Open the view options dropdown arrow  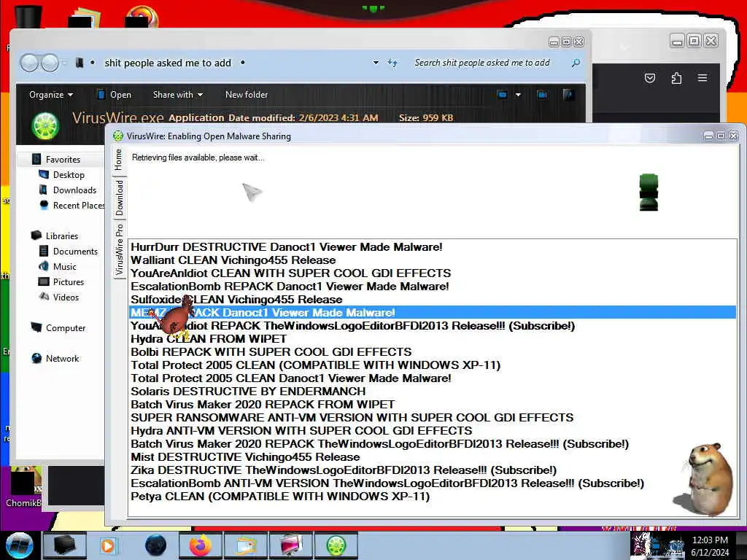tap(519, 95)
